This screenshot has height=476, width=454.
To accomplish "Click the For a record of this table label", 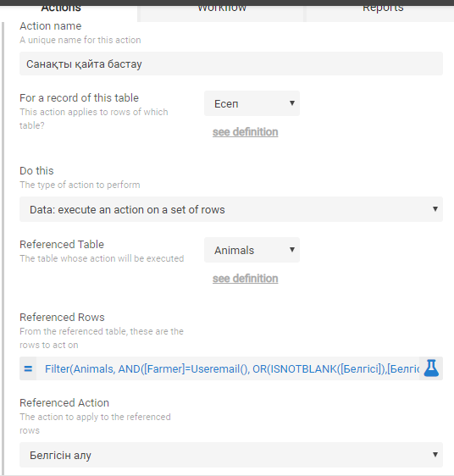I will pyautogui.click(x=79, y=98).
